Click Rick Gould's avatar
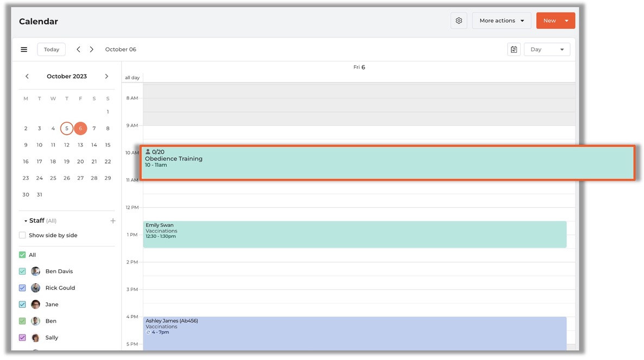 click(36, 288)
